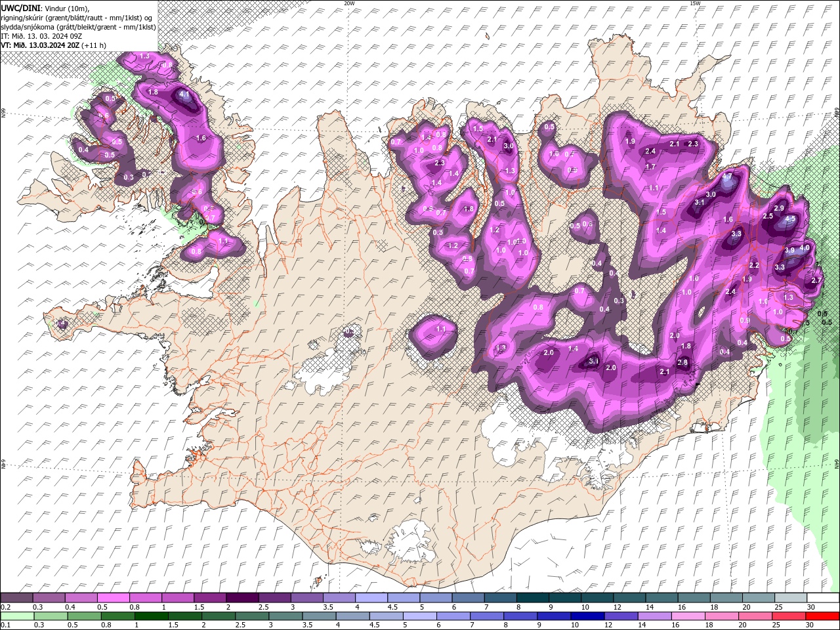The height and width of the screenshot is (630, 840).
Task: Click the grey-green swatch between 3 and 3.5, lower legend
Action: pos(285,616)
